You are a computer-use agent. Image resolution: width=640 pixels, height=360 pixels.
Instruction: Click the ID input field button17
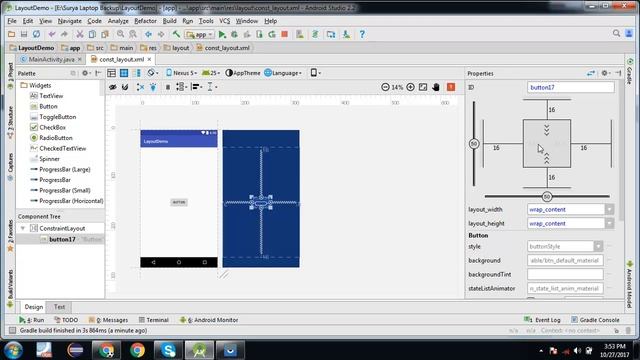pos(570,87)
